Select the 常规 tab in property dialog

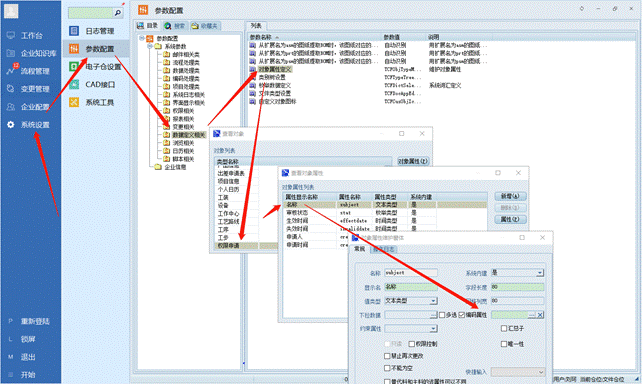(359, 249)
